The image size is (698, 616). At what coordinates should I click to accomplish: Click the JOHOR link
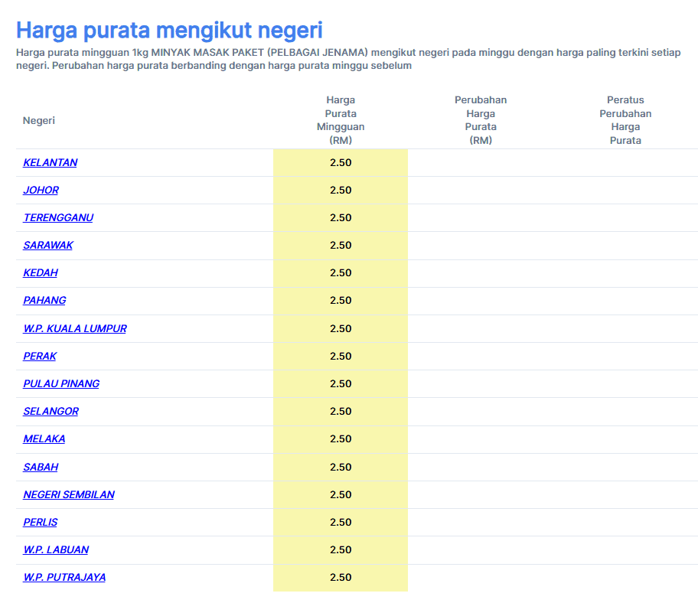tap(41, 190)
